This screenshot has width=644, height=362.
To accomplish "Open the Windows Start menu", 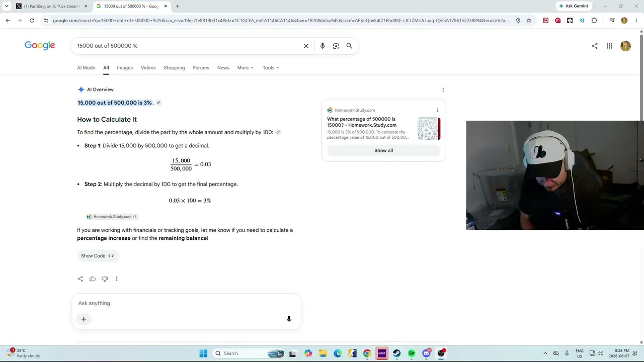I will 203,353.
